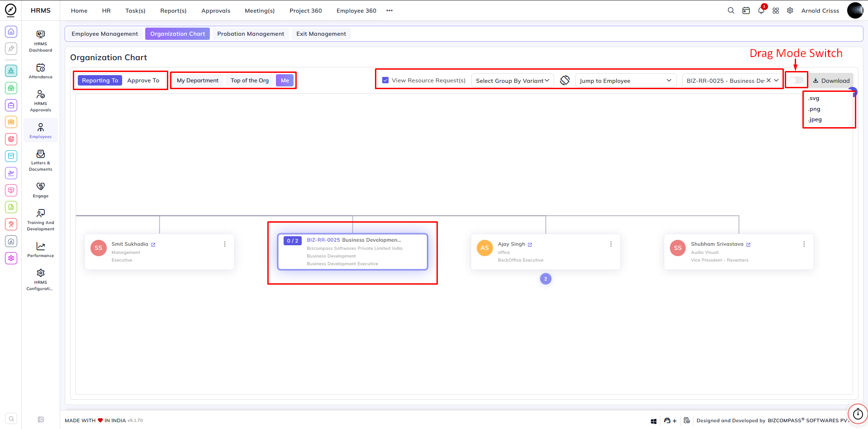Open Select Group By Variant dropdown
Image resolution: width=868 pixels, height=429 pixels.
512,81
